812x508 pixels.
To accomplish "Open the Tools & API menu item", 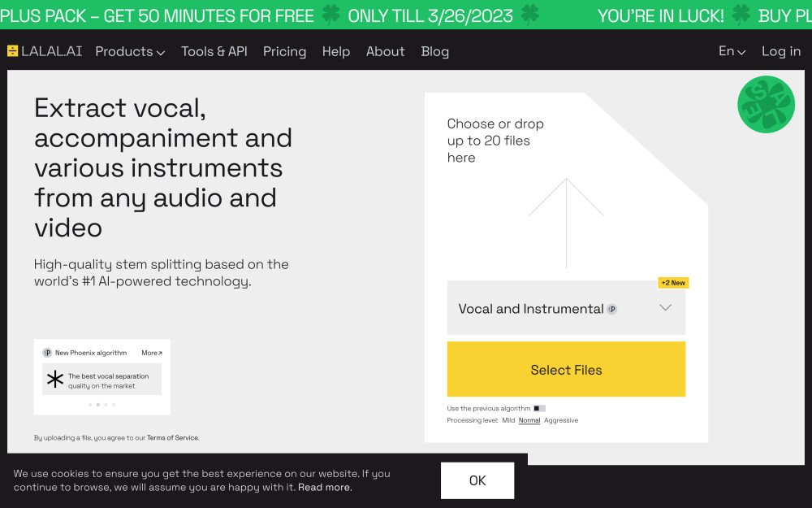I will (214, 51).
